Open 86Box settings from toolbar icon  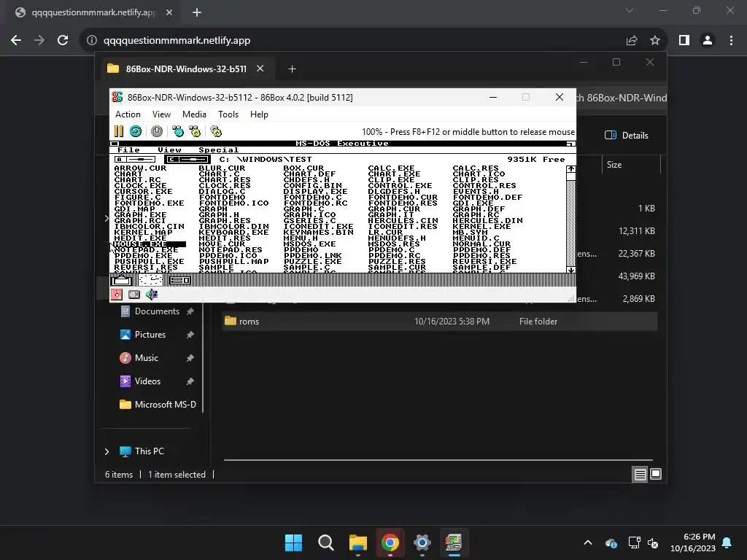pyautogui.click(x=216, y=131)
